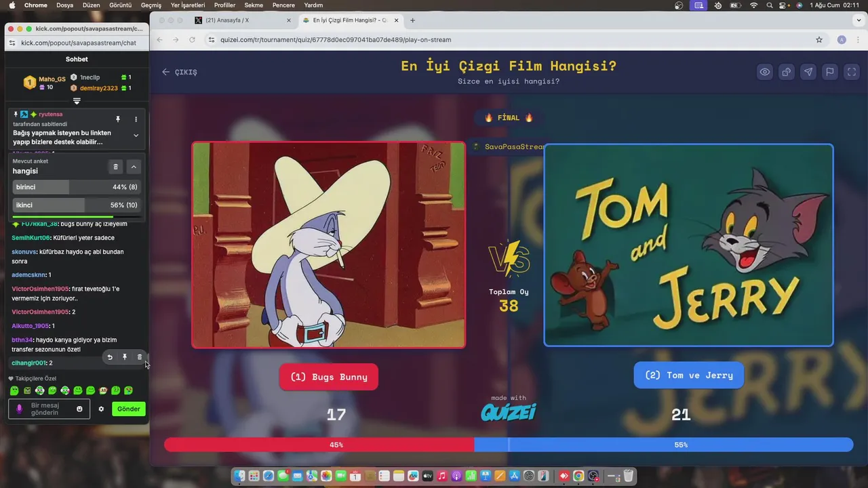
Task: Click the copy link icon in quiz header
Action: coord(787,72)
